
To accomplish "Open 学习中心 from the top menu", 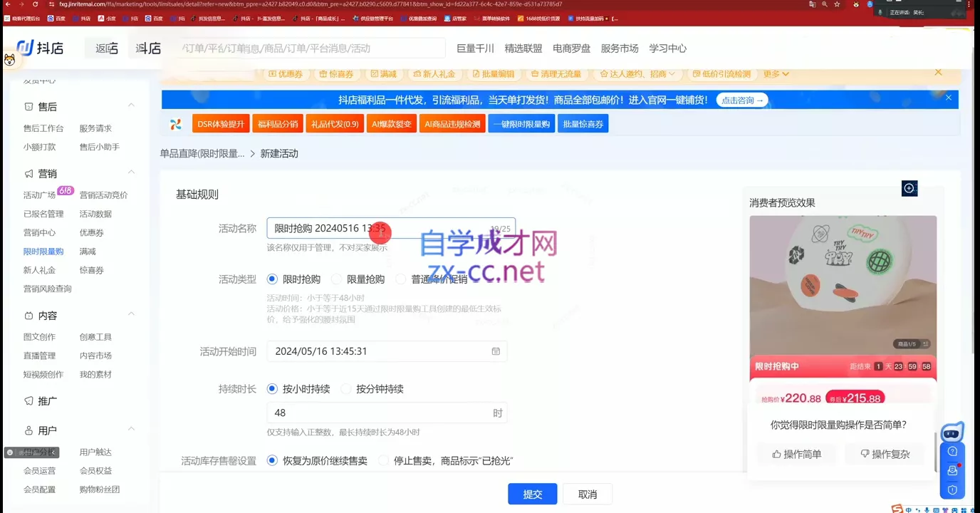I will (668, 48).
